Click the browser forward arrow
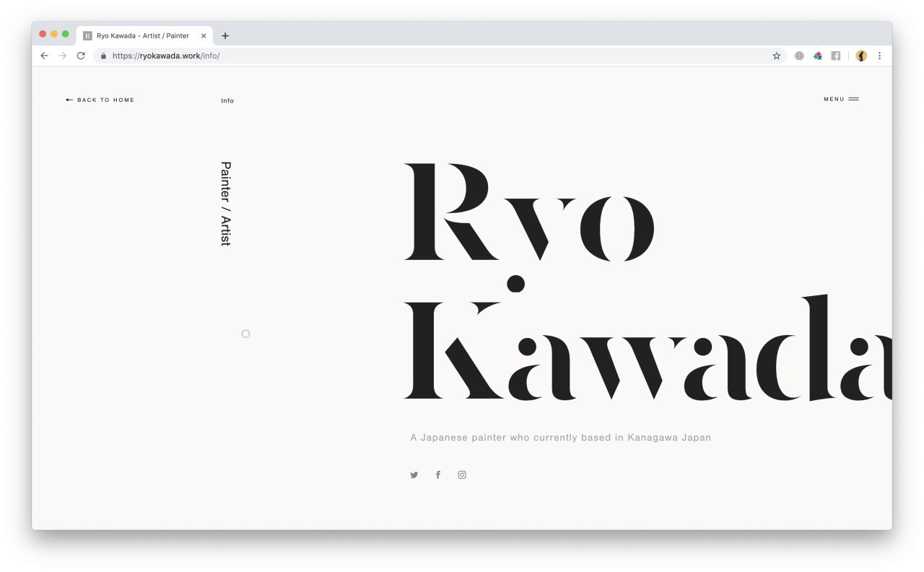Viewport: 924px width, 572px height. click(63, 56)
